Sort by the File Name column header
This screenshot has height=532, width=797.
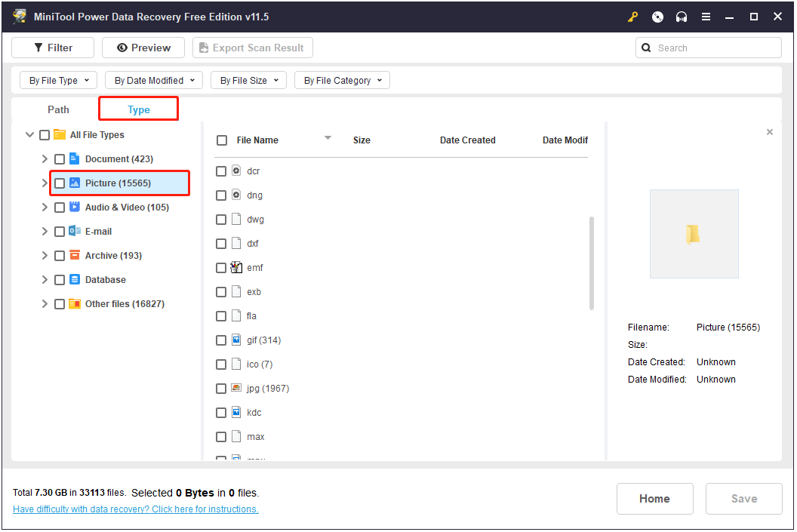(257, 140)
